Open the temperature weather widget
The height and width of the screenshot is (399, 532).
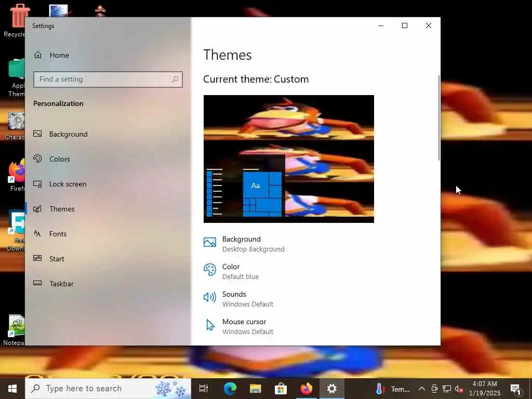click(x=393, y=389)
